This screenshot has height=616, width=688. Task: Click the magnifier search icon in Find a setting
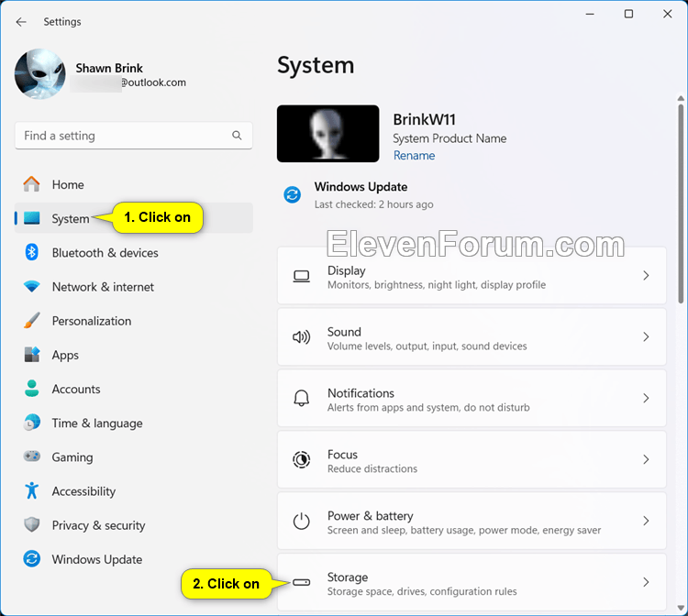pos(237,136)
